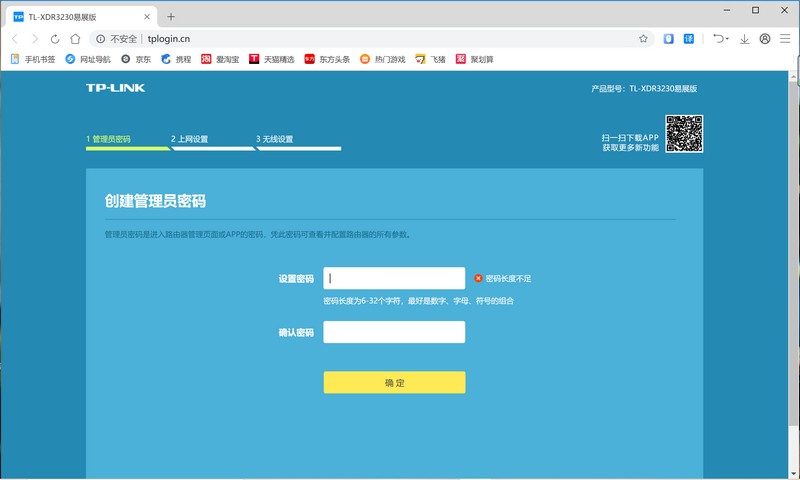Open 手机书签 bookmark
Screen dimensions: 800x480
tap(33, 59)
